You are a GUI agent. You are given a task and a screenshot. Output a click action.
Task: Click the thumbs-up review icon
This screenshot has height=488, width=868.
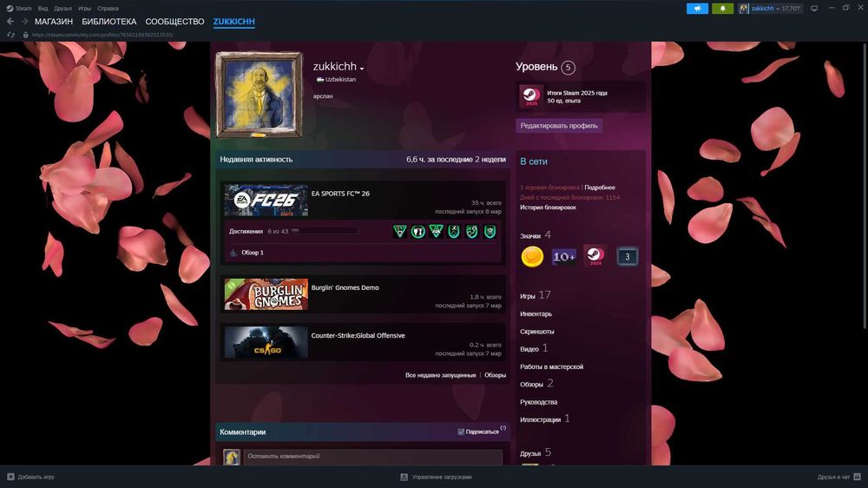233,253
